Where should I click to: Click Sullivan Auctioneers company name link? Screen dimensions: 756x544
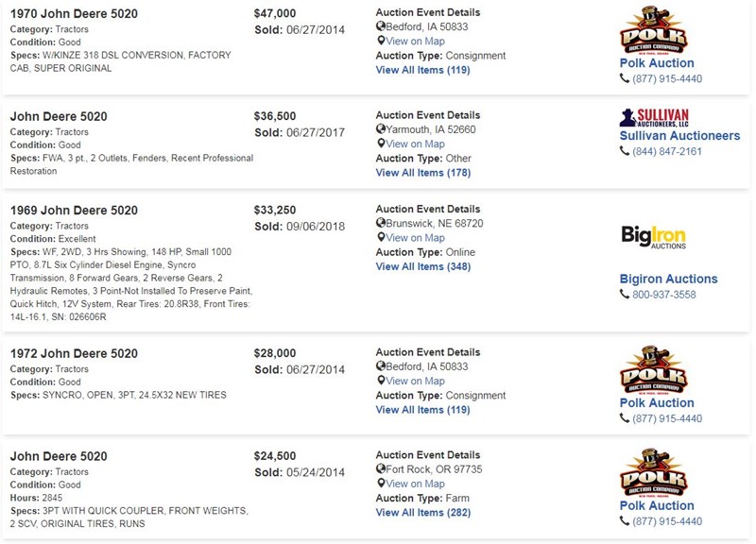(679, 135)
